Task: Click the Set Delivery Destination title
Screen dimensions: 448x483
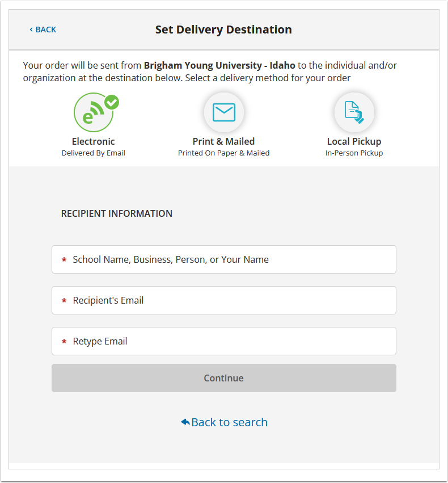Action: click(x=223, y=30)
